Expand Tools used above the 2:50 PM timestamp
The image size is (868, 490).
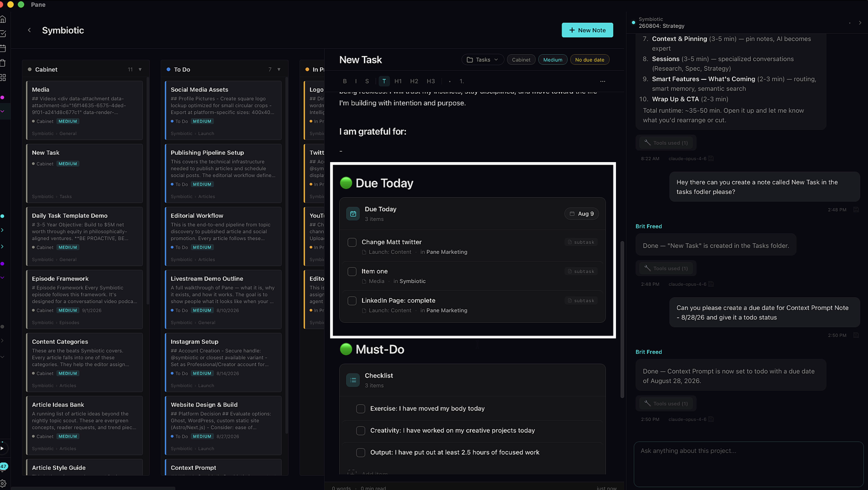pyautogui.click(x=666, y=403)
